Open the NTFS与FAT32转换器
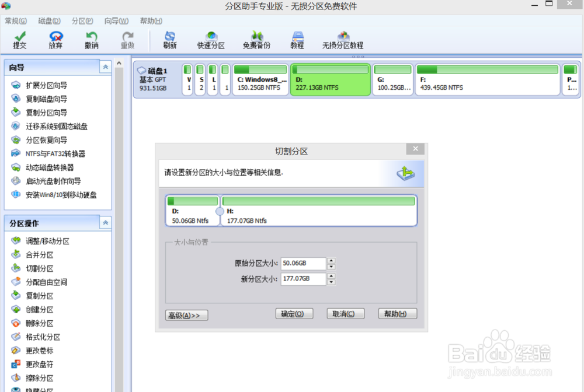Image resolution: width=584 pixels, height=392 pixels. pos(48,153)
